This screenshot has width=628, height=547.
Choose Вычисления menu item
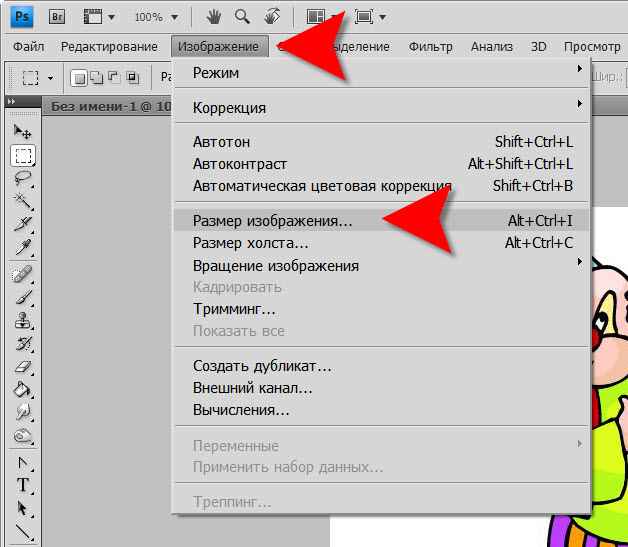click(x=382, y=410)
